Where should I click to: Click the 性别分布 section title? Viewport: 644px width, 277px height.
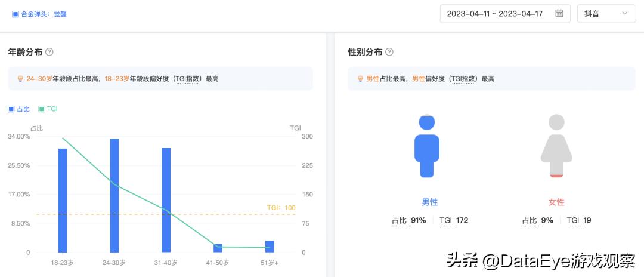coord(365,52)
